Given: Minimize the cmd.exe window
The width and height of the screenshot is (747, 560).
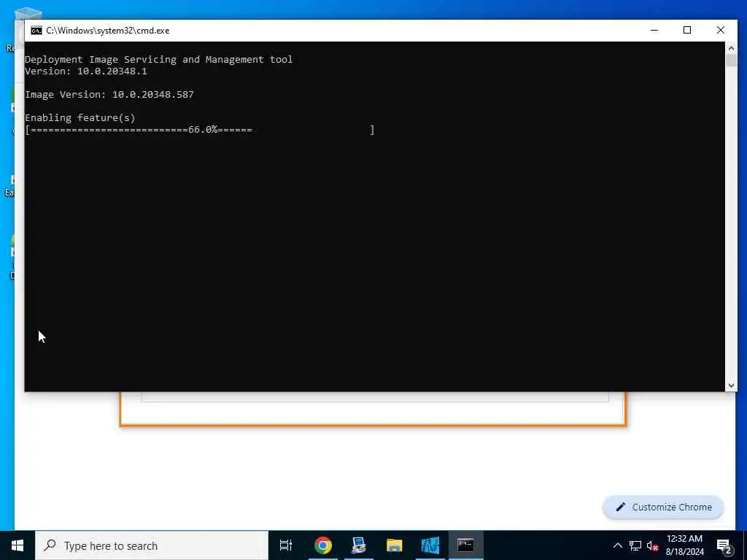Looking at the screenshot, I should (x=654, y=30).
